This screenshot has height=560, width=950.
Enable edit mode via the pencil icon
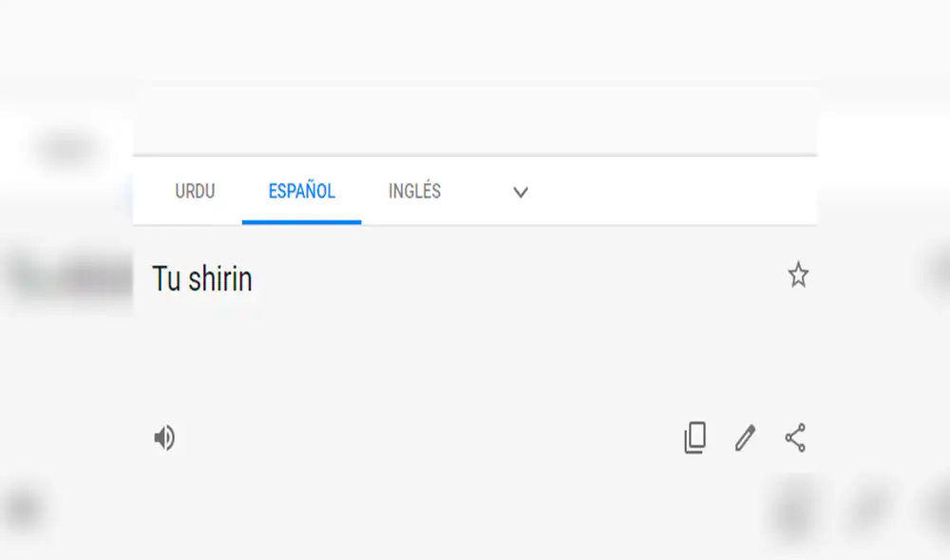[x=744, y=438]
